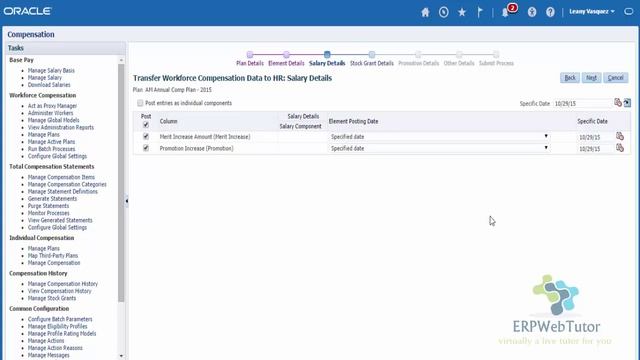The image size is (640, 360).
Task: Open Manage Active Plans task
Action: coord(51,142)
